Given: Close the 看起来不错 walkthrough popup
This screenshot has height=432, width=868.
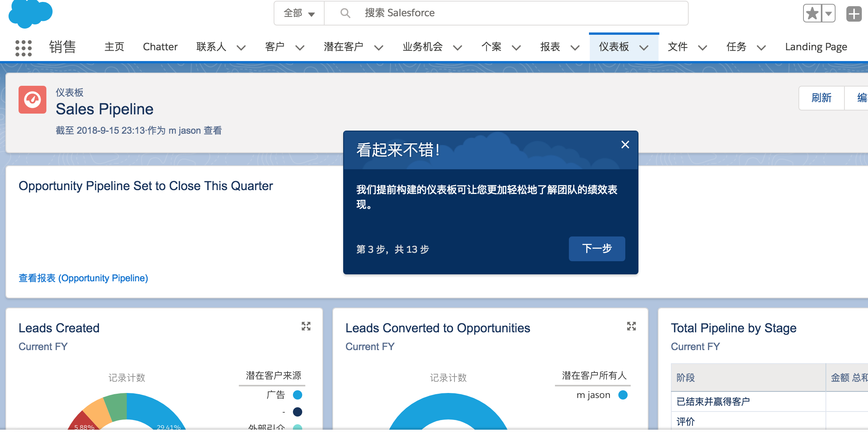Looking at the screenshot, I should [x=625, y=145].
